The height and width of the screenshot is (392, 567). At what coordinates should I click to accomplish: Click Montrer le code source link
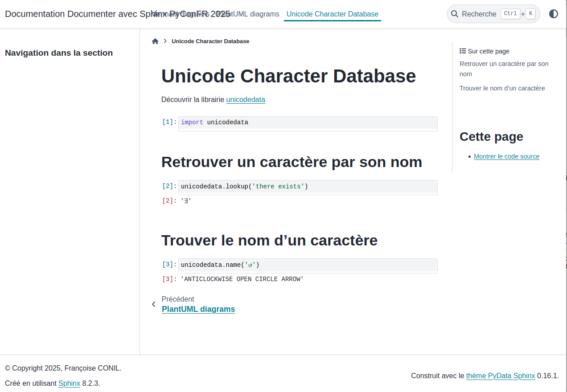coord(506,156)
